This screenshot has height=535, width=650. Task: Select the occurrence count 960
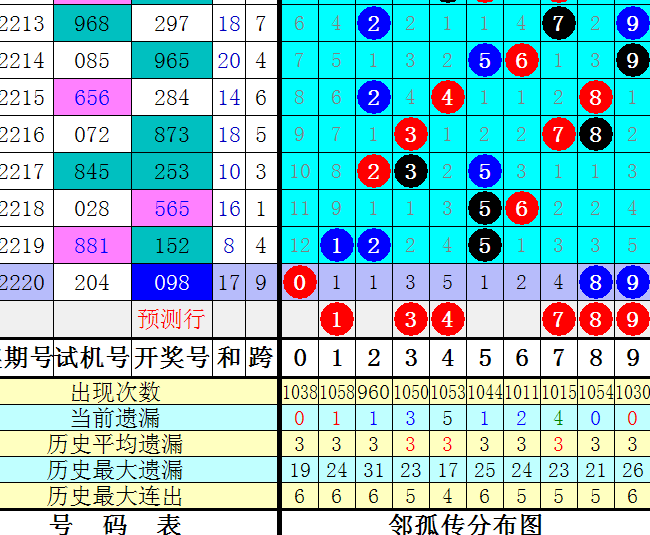(x=374, y=392)
